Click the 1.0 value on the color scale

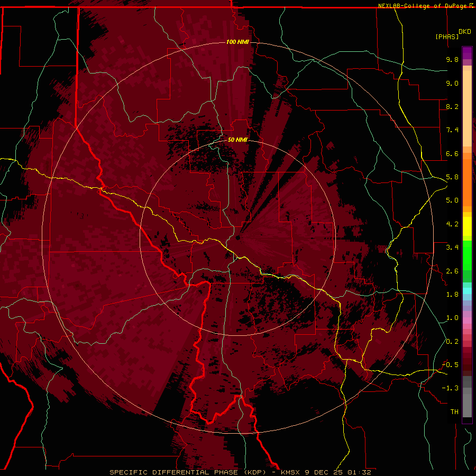[452, 318]
